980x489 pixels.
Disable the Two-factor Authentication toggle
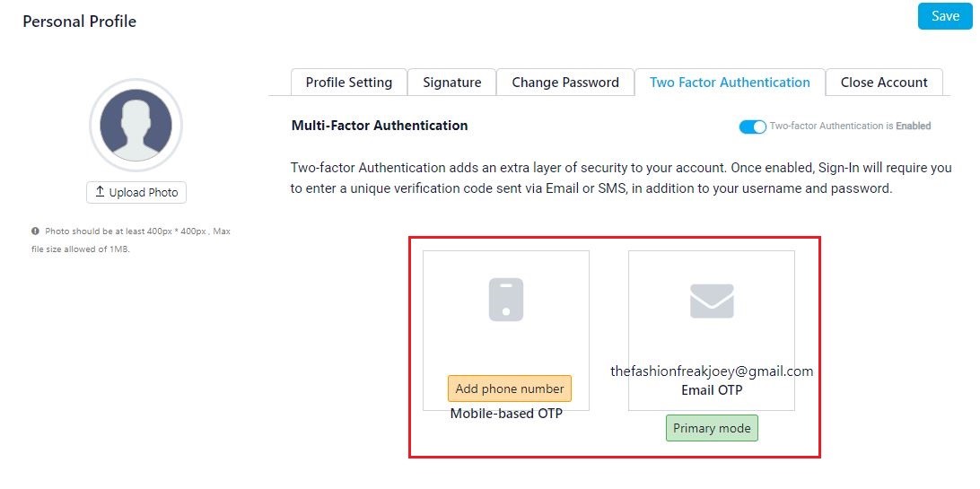[x=752, y=127]
